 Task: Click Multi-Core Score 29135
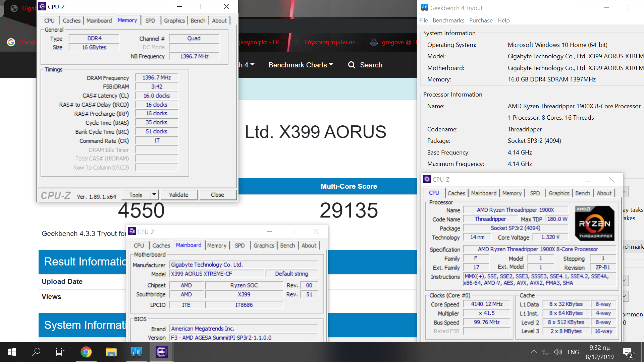tap(349, 210)
